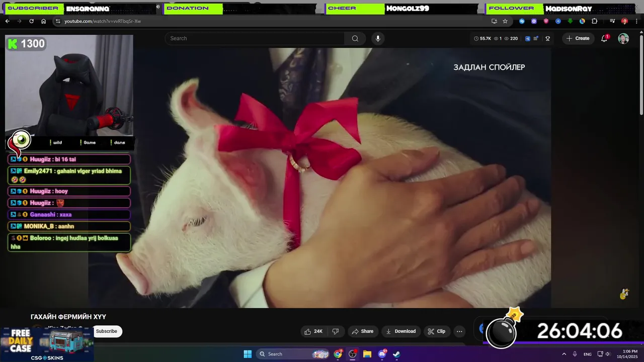Viewport: 644px width, 362px height.
Task: Click the Free Daily Case CSGO-Skins banner
Action: [x=47, y=345]
